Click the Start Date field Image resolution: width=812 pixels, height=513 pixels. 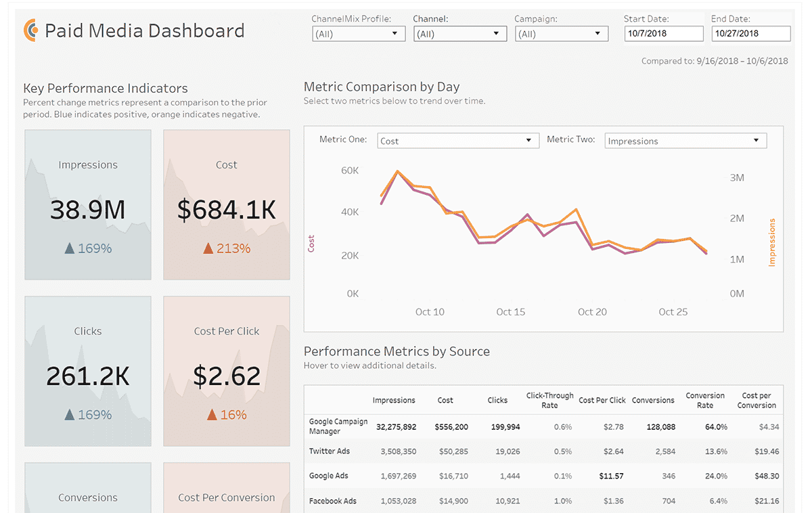click(x=664, y=33)
